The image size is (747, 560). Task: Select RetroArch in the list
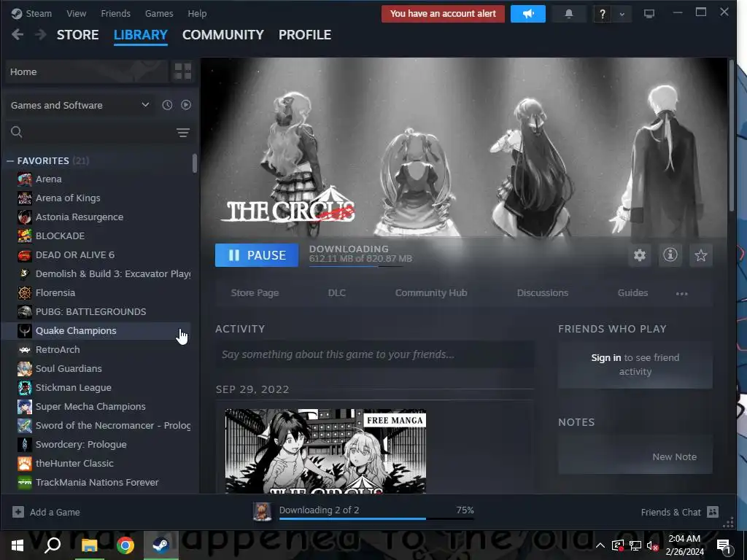click(98, 349)
